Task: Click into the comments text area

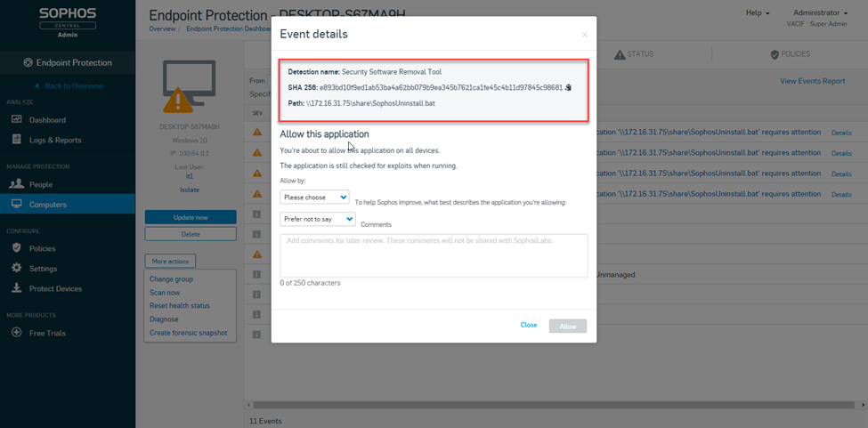Action: click(x=434, y=255)
